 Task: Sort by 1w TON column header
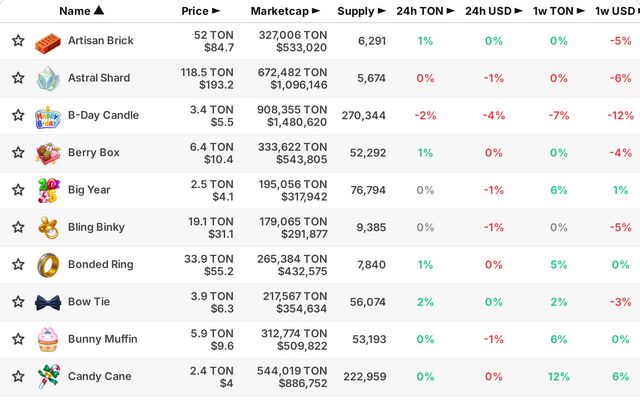click(x=558, y=11)
